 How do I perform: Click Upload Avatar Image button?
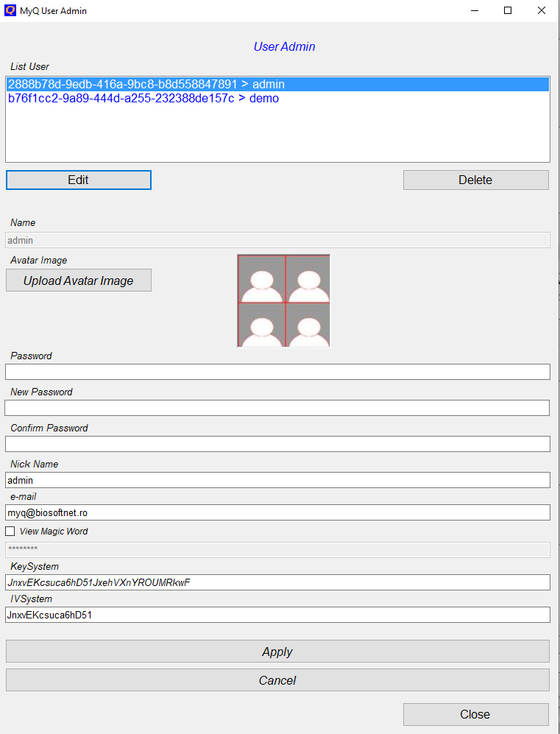pyautogui.click(x=79, y=280)
